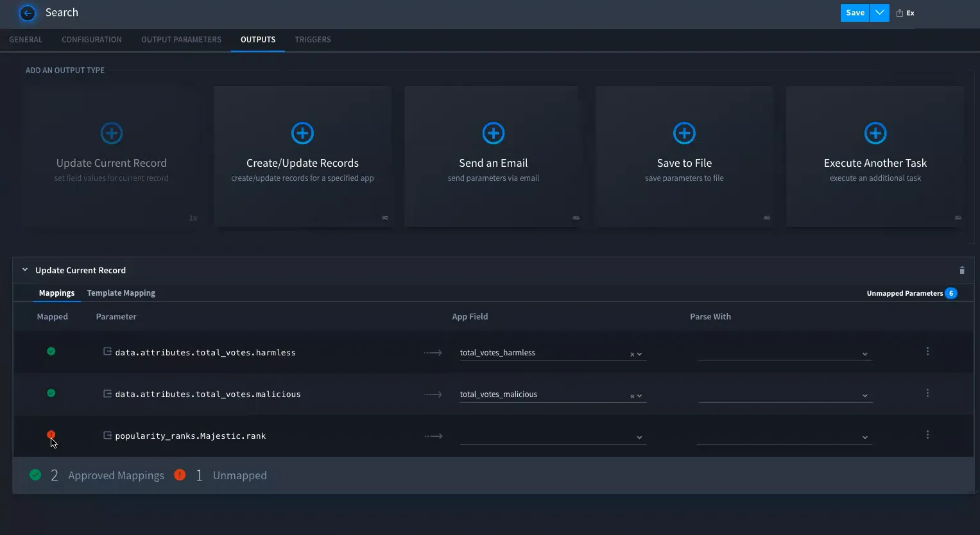Click the red unmapped warning on Majestic.rank row

pos(51,435)
